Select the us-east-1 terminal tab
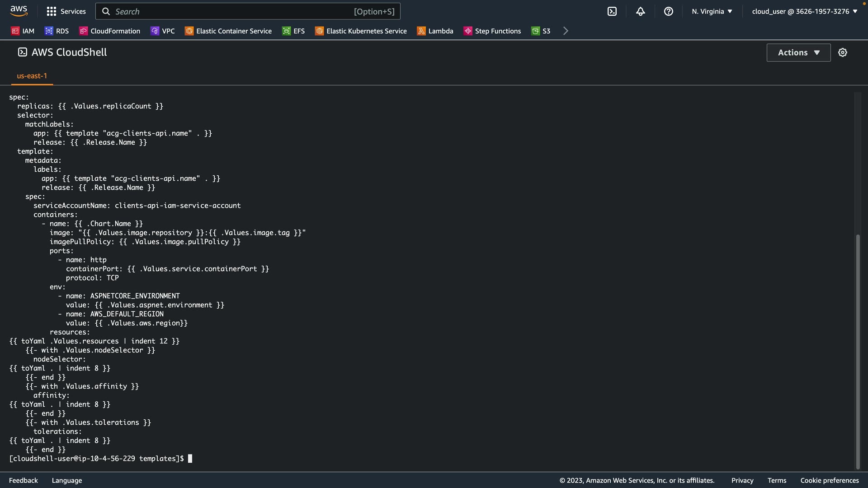Screen dimensions: 868x488 [32, 76]
